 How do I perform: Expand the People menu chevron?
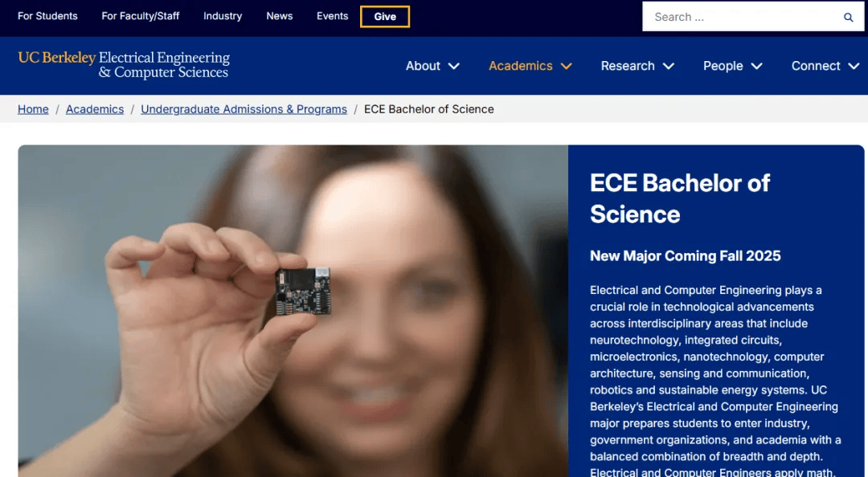(757, 66)
